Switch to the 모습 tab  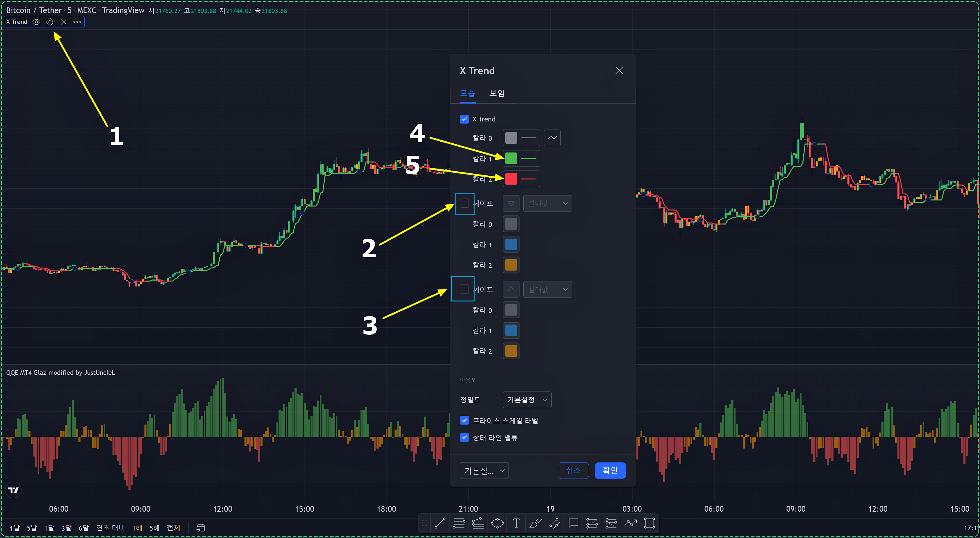point(468,93)
